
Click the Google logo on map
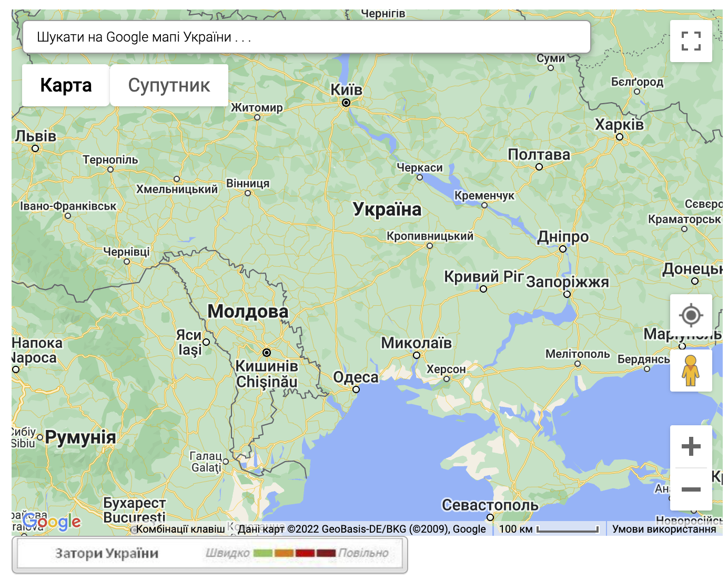(52, 522)
